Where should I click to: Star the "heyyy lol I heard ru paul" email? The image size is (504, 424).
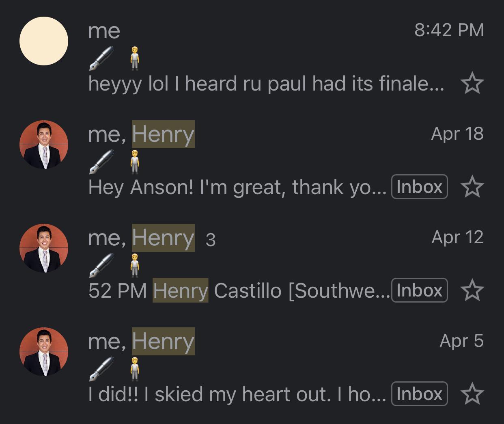(472, 84)
